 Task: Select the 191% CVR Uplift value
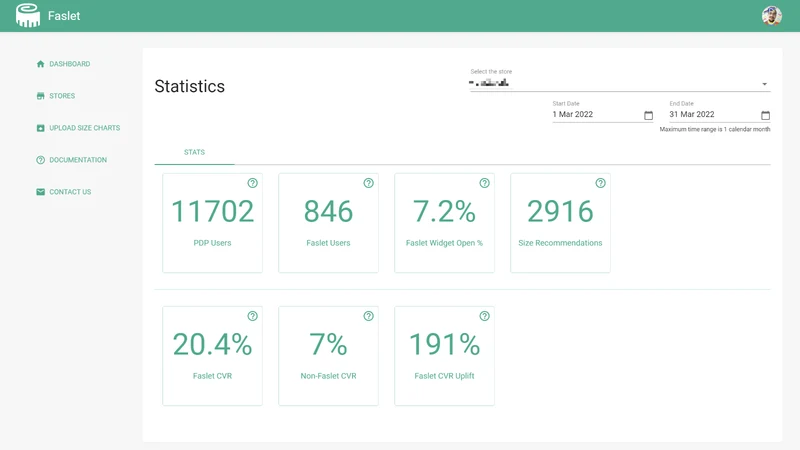coord(444,344)
